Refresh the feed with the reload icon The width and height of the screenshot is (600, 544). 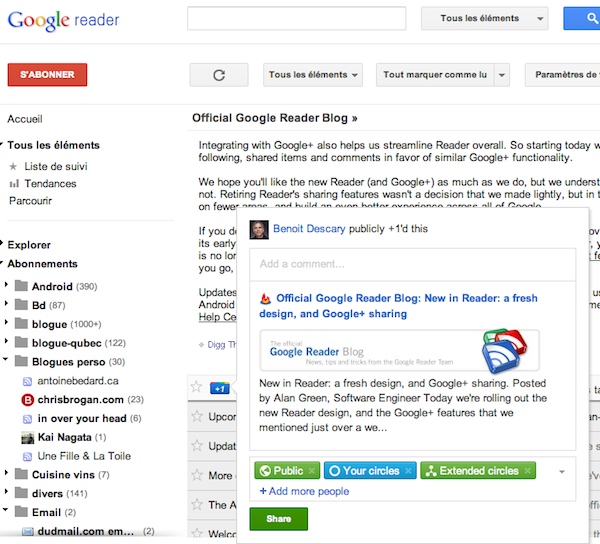[219, 75]
